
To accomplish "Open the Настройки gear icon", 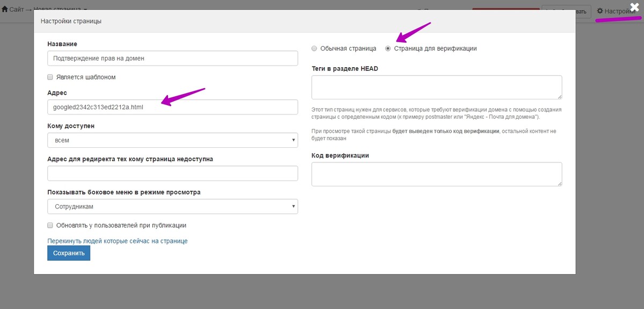I will pos(601,11).
